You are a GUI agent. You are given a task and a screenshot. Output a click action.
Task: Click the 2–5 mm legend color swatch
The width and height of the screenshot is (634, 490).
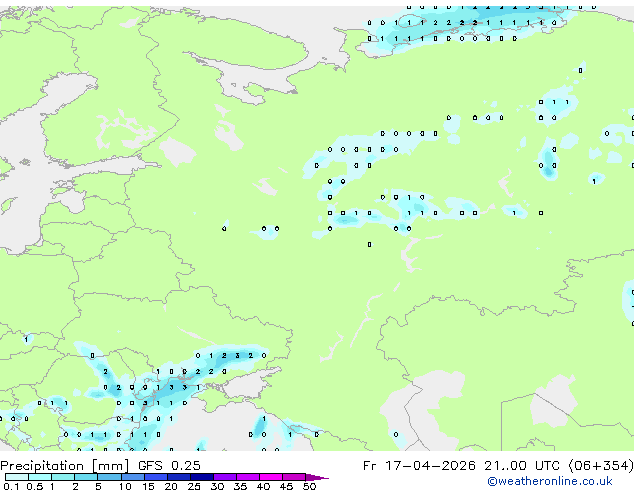click(x=86, y=477)
